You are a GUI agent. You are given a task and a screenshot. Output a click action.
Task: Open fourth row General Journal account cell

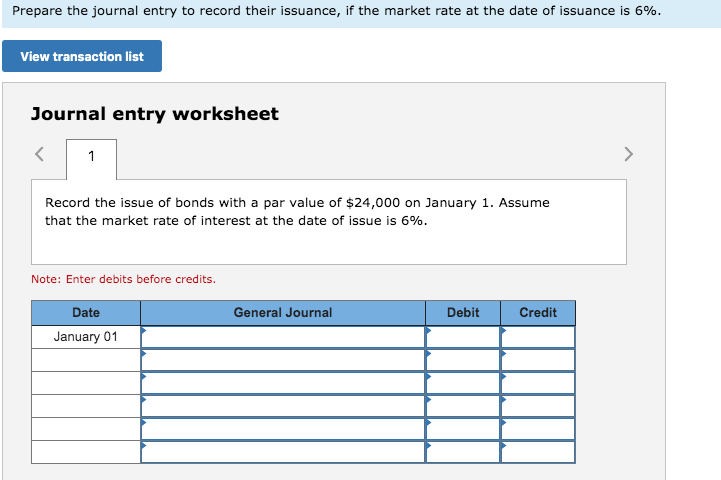pos(283,406)
